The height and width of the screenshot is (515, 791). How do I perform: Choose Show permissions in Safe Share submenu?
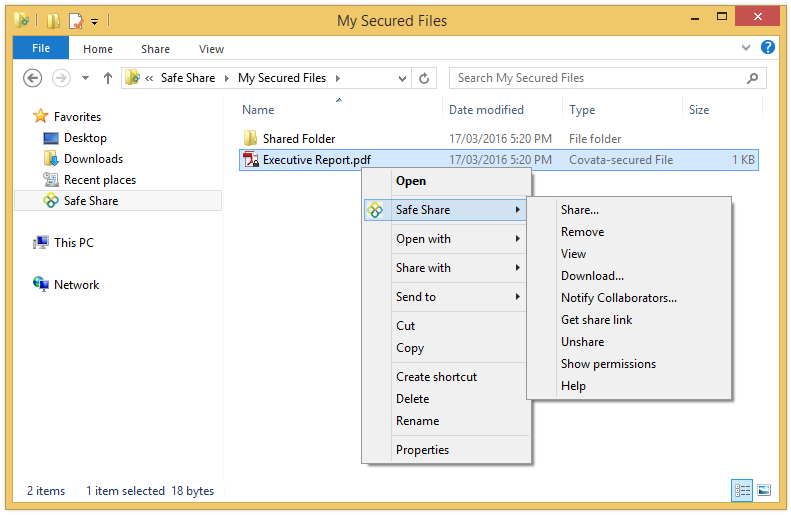point(608,364)
